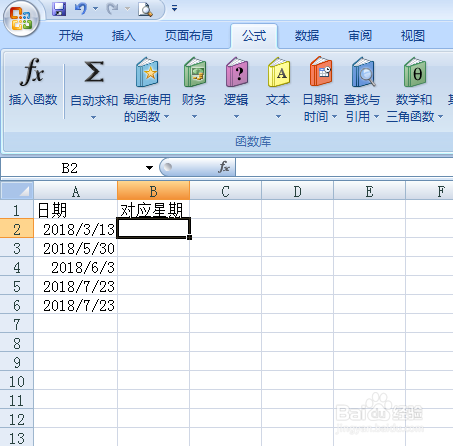Select column E header
The width and height of the screenshot is (453, 446).
[x=369, y=191]
